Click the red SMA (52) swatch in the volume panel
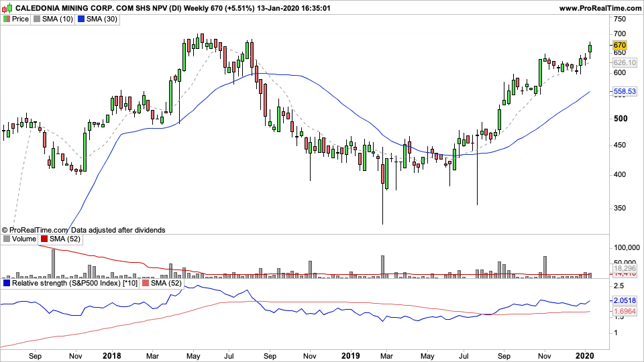644x362 pixels. [44, 239]
